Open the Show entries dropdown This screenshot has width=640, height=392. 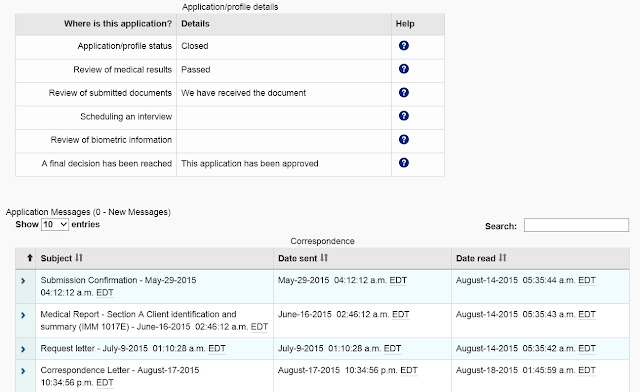pyautogui.click(x=55, y=225)
